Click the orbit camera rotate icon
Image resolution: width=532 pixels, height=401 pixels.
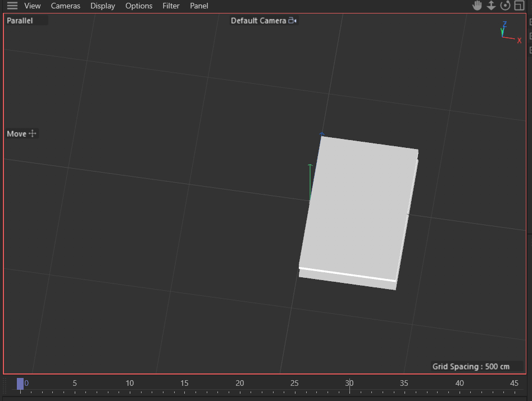505,6
